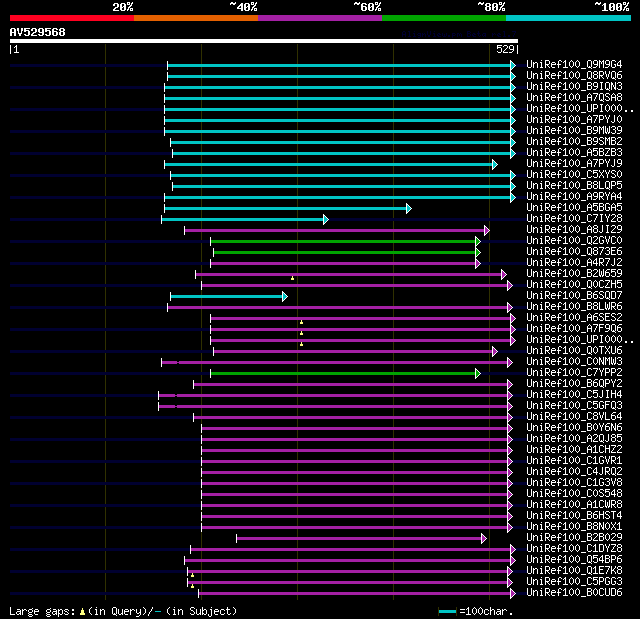
Task: Select the UniRef100_B9IQN3 label
Action: (x=574, y=87)
